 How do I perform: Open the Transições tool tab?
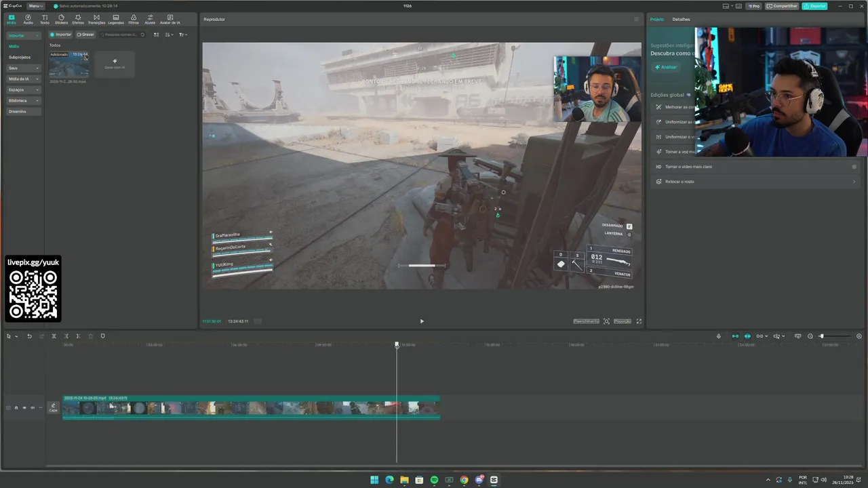[96, 19]
